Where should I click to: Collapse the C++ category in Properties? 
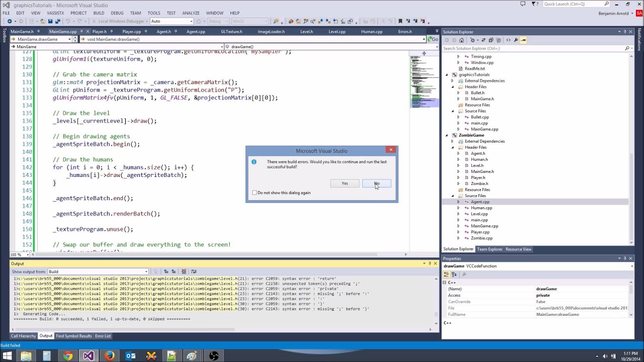[444, 283]
